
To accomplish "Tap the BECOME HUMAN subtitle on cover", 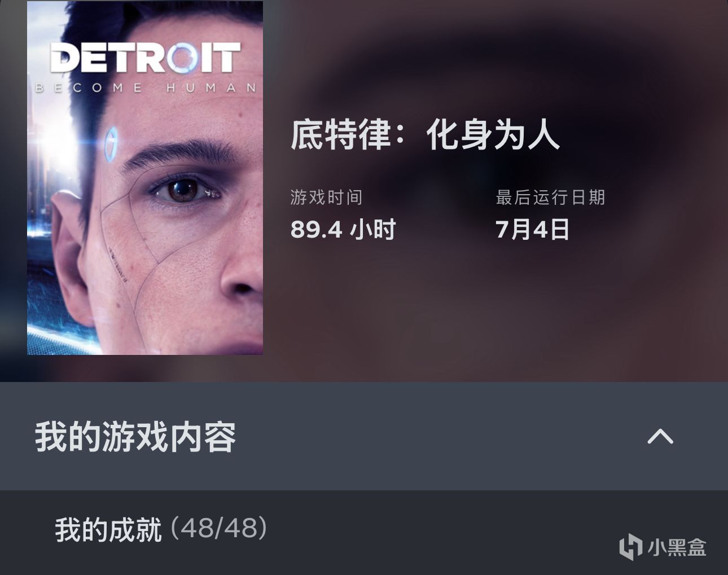I will [x=145, y=88].
